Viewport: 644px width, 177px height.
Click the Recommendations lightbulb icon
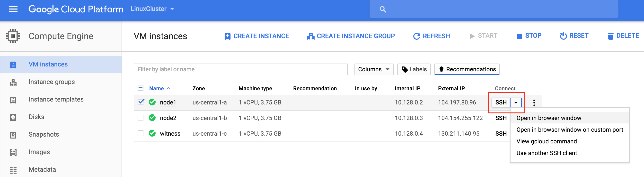point(441,69)
